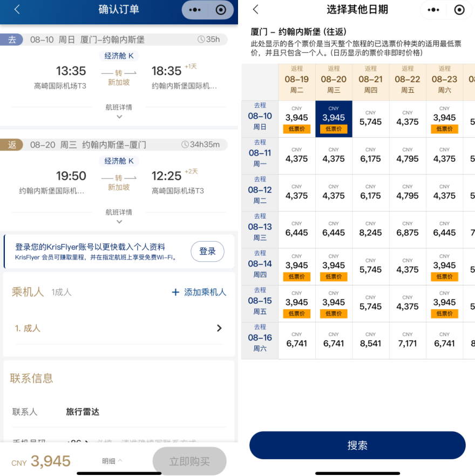Select the highlighted CNY 3,945 fare cell
The image size is (475, 476).
333,118
